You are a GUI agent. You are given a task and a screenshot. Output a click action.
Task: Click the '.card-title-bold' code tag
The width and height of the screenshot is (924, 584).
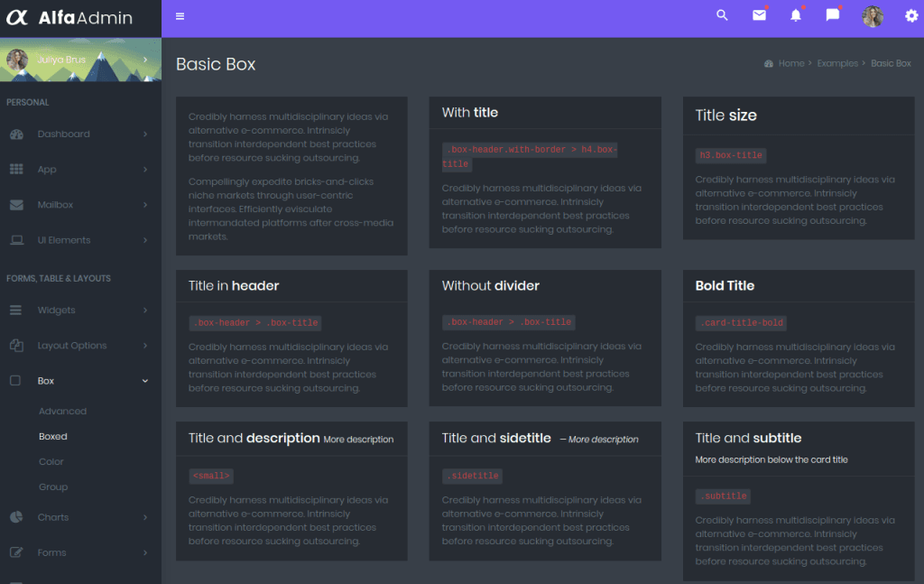[741, 323]
